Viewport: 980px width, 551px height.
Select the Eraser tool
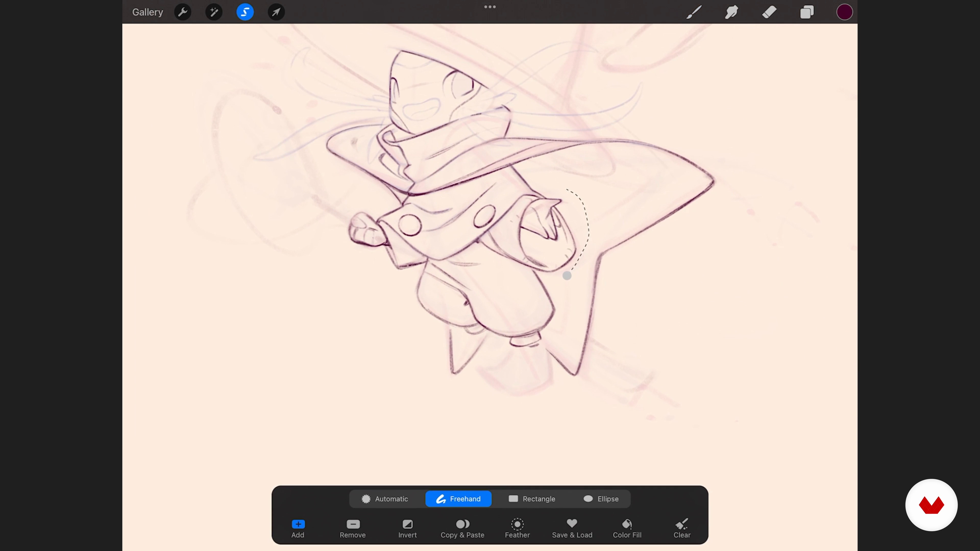coord(769,12)
